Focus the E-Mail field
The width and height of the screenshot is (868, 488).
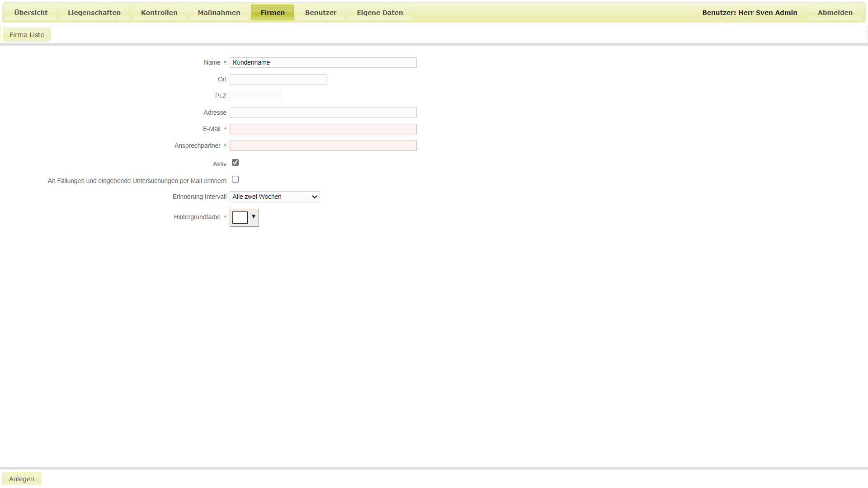coord(323,129)
